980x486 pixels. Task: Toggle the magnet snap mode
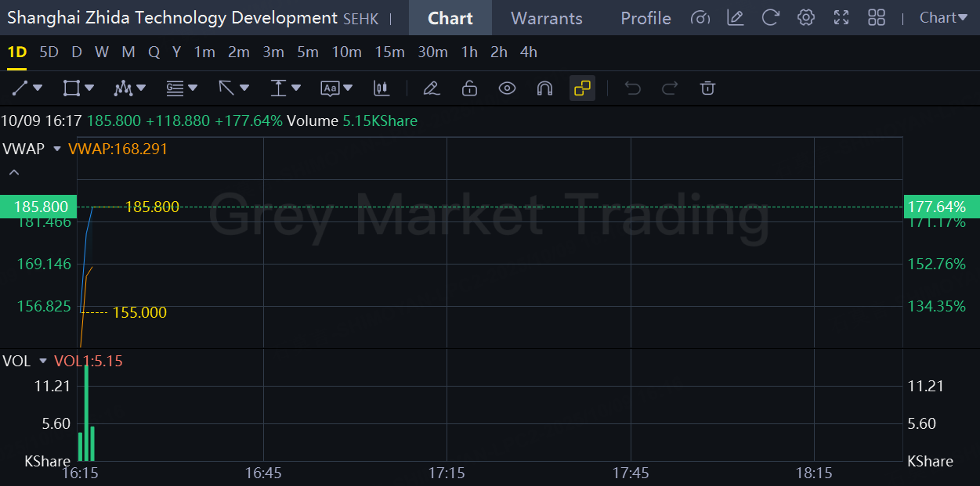544,88
